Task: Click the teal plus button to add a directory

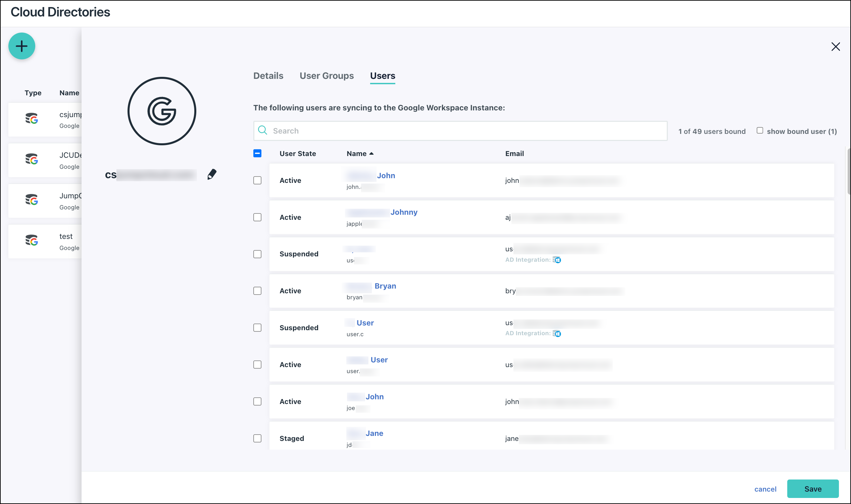Action: (21, 46)
